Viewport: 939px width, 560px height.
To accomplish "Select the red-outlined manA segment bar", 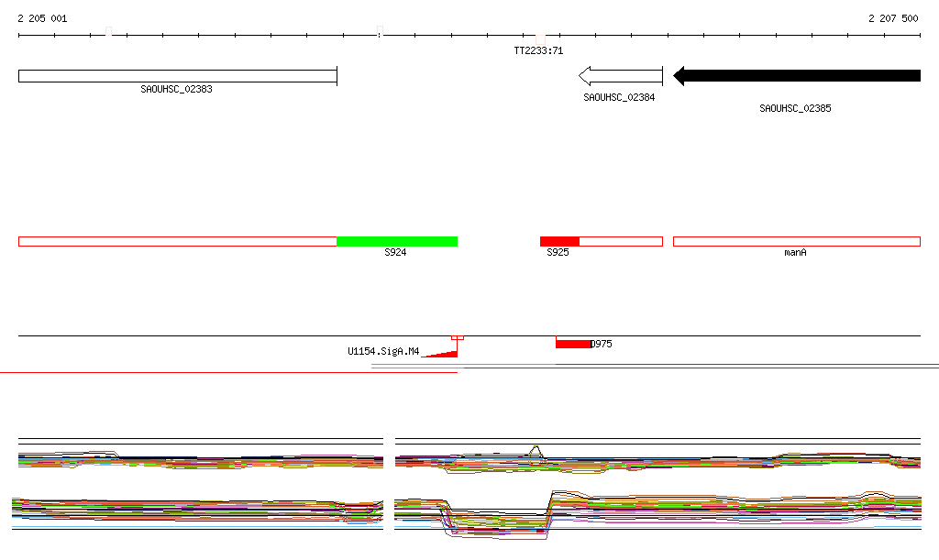I will (797, 242).
